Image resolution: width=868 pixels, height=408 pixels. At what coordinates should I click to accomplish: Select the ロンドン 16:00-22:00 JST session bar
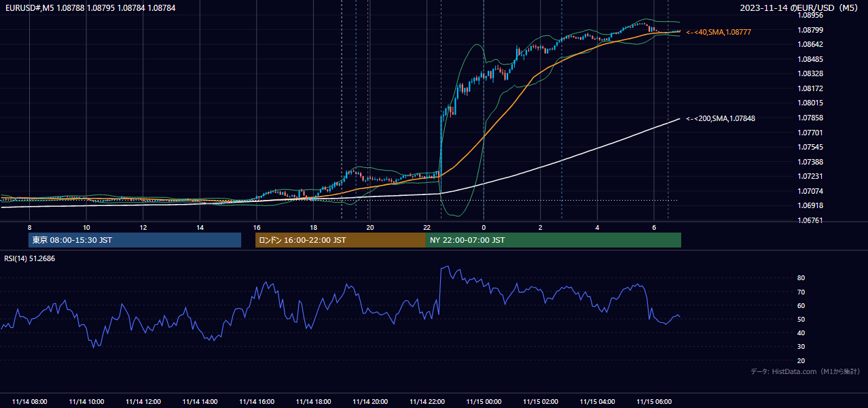(340, 240)
